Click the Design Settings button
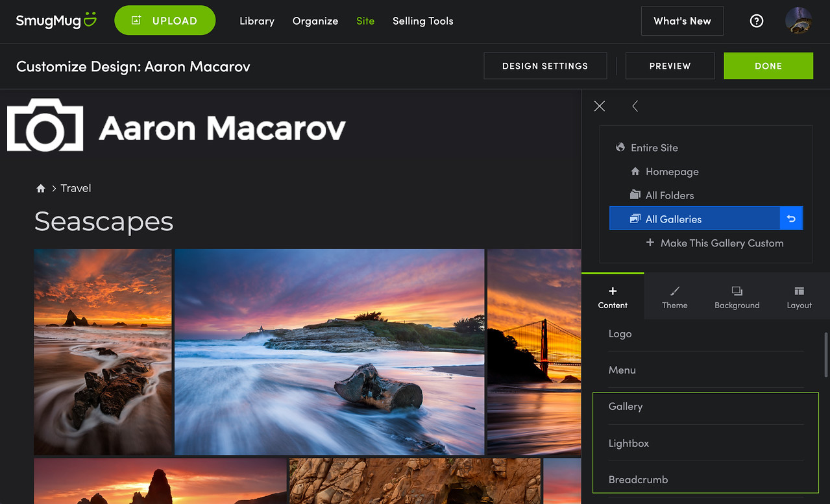The height and width of the screenshot is (504, 830). [x=545, y=66]
